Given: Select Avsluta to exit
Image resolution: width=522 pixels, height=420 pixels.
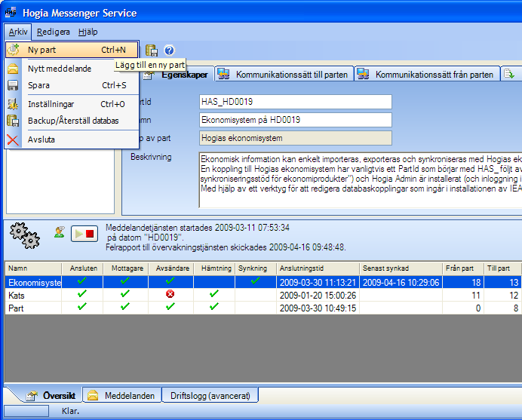Looking at the screenshot, I should tap(72, 139).
